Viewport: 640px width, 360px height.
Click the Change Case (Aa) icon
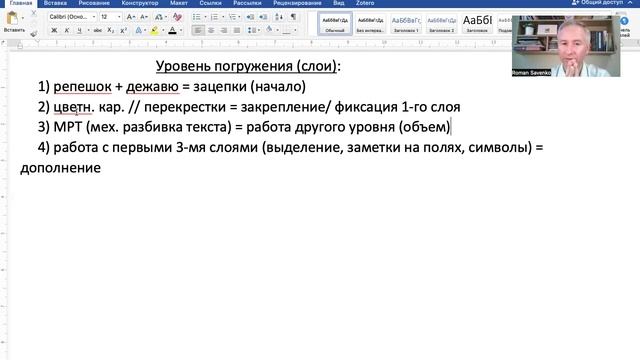[x=159, y=17]
